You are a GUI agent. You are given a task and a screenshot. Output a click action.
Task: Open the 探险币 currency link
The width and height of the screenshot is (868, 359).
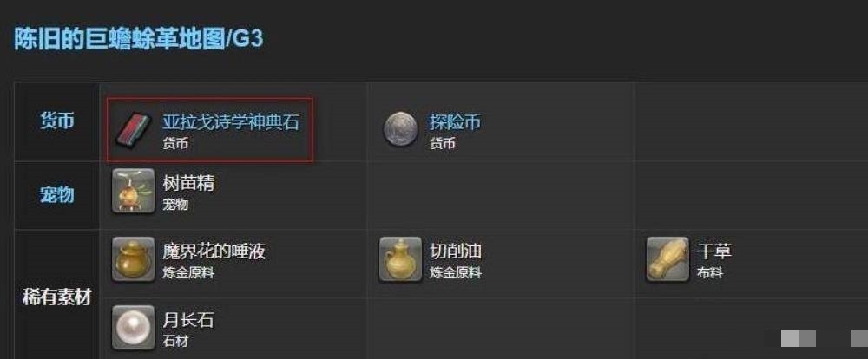point(456,122)
